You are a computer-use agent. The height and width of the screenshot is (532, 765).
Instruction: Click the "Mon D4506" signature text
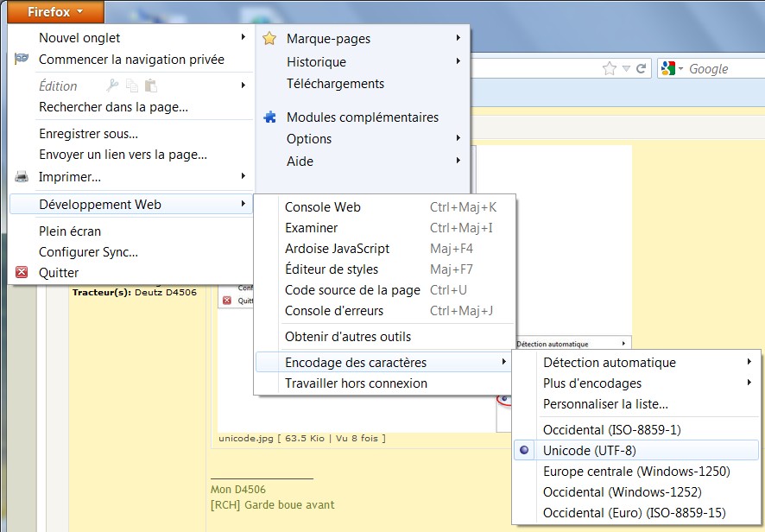pos(238,489)
